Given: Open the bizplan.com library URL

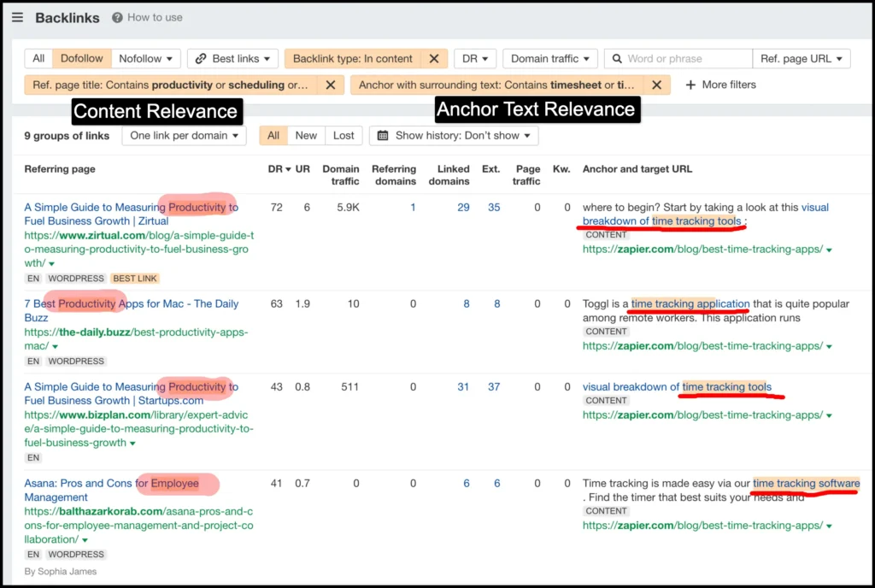Looking at the screenshot, I should [x=138, y=428].
